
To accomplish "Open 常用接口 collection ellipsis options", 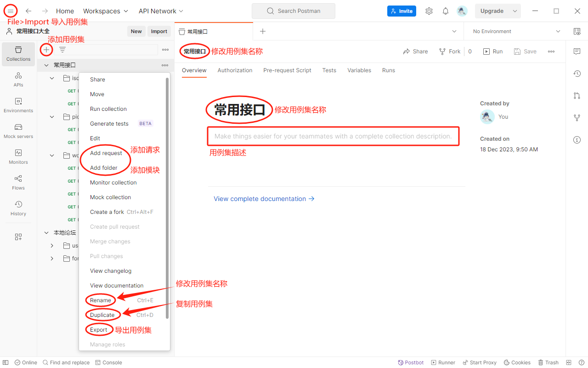I will point(165,65).
